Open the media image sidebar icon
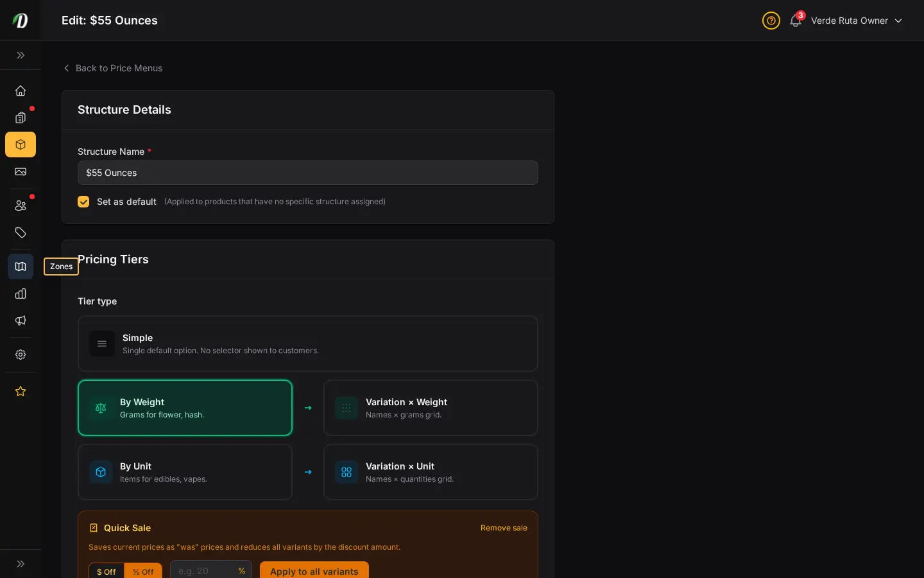This screenshot has width=924, height=578. tap(21, 171)
